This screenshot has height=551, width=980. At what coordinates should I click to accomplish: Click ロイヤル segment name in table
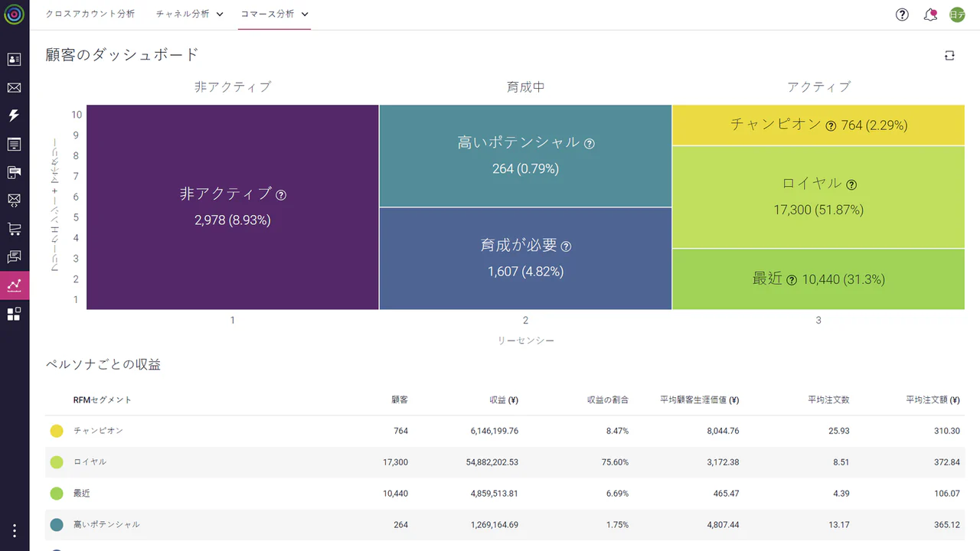90,462
